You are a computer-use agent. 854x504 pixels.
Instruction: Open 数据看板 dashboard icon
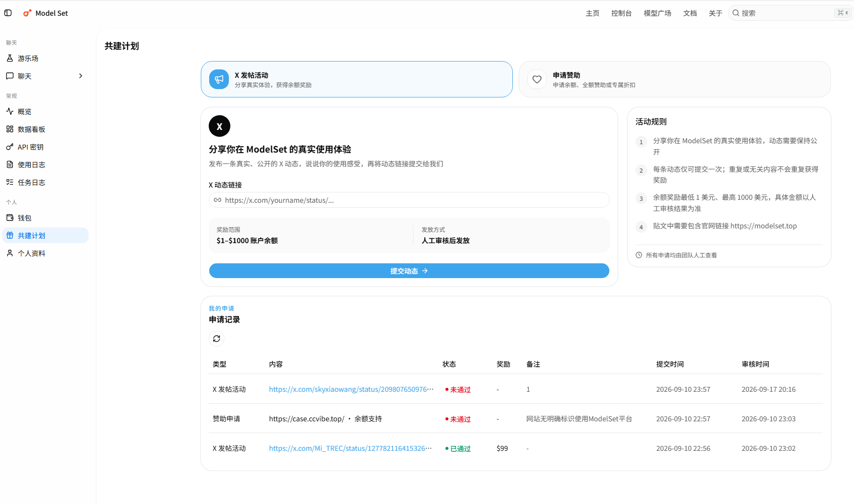coord(10,129)
